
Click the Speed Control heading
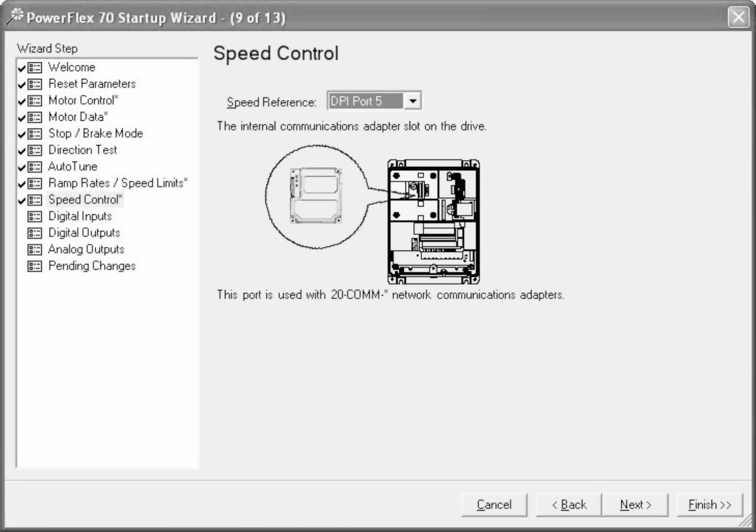pyautogui.click(x=276, y=53)
